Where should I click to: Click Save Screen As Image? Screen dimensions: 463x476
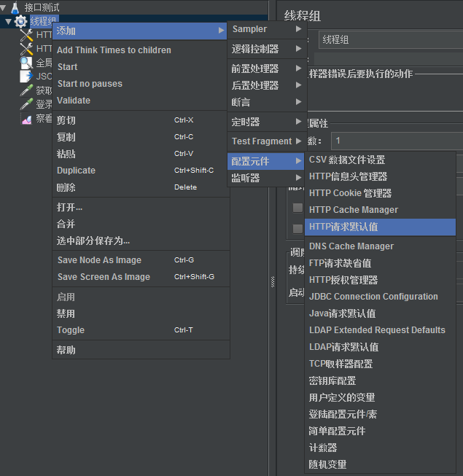click(141, 277)
